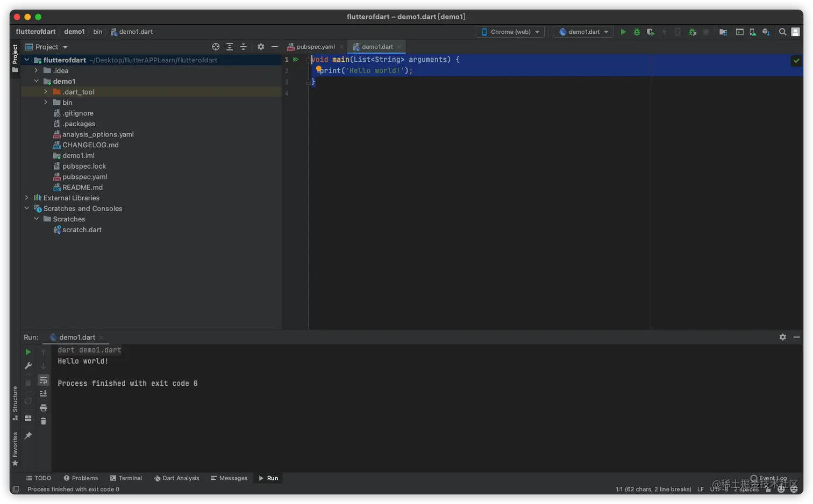Viewport: 813px width, 504px height.
Task: Open the Terminal tool window tab
Action: click(126, 478)
